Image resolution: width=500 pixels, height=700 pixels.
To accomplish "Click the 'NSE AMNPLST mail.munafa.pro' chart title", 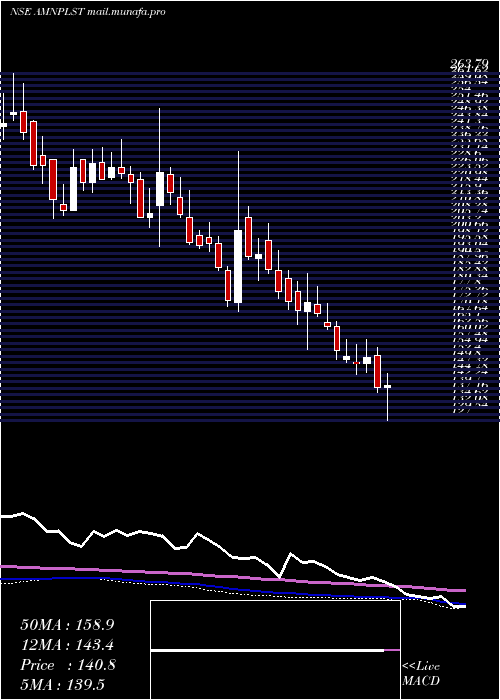I will click(x=88, y=12).
